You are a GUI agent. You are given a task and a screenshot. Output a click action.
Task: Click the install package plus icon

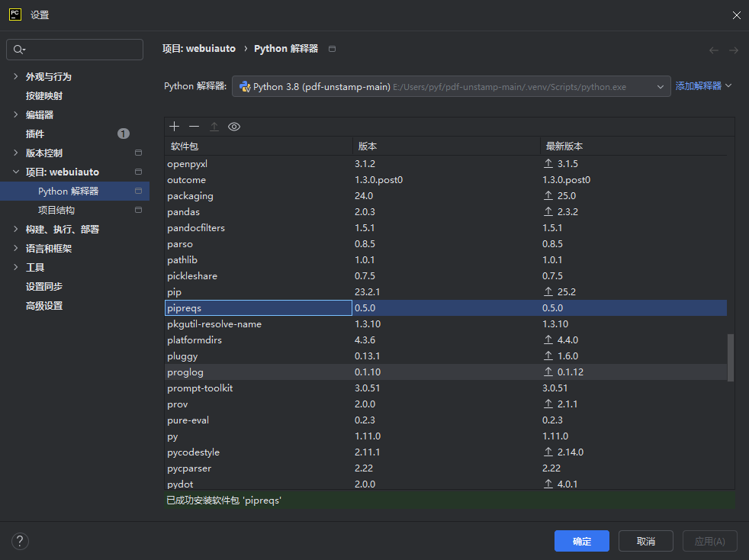(x=175, y=127)
